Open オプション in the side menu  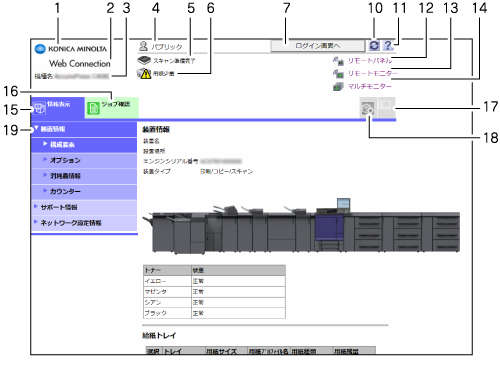[x=84, y=160]
